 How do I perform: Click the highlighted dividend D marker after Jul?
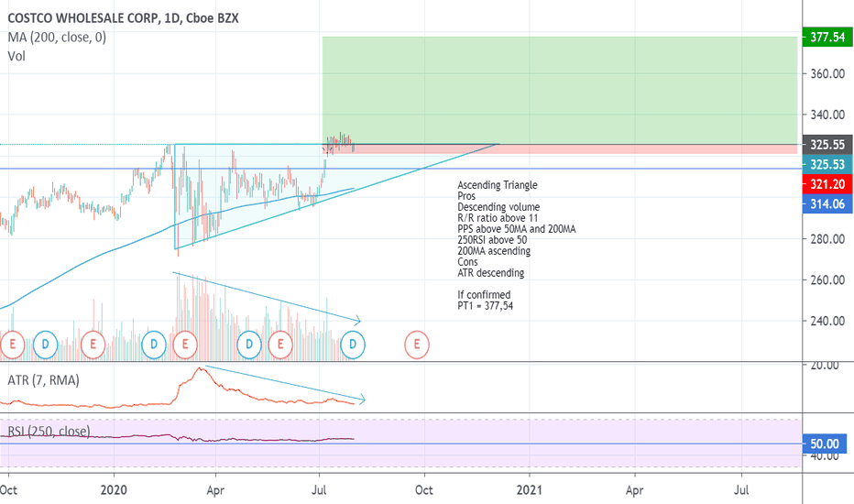(x=353, y=345)
